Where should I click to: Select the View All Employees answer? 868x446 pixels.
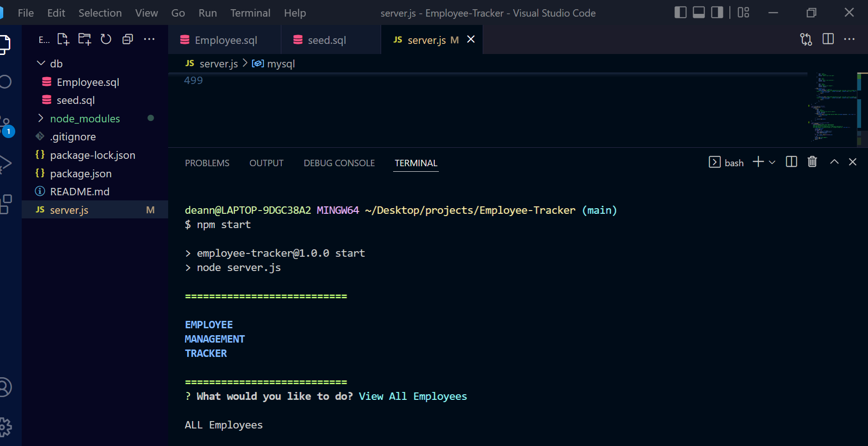(x=413, y=396)
